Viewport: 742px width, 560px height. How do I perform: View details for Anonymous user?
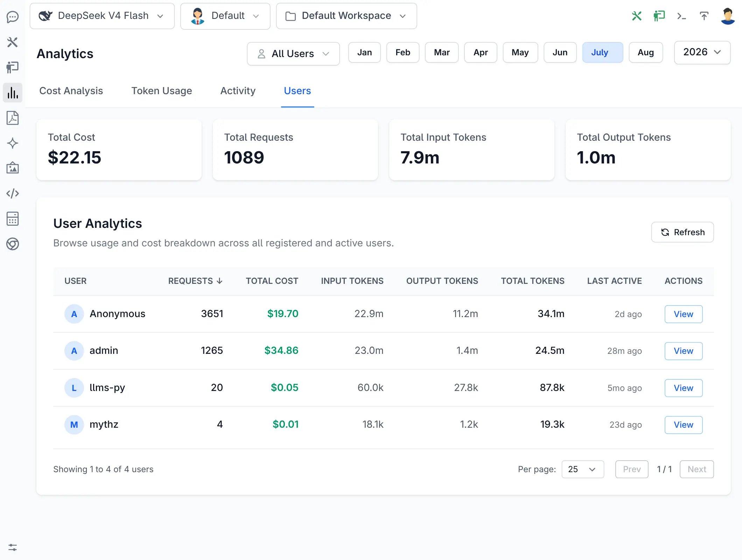684,314
